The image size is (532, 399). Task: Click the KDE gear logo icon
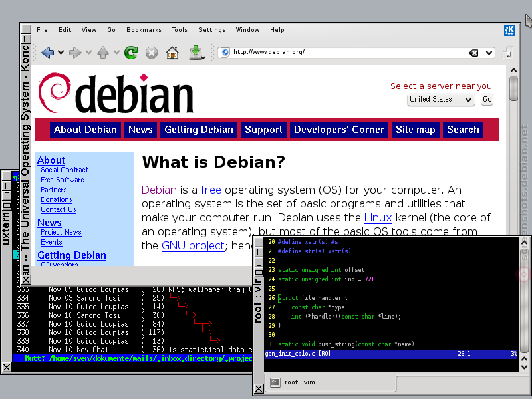tap(509, 31)
